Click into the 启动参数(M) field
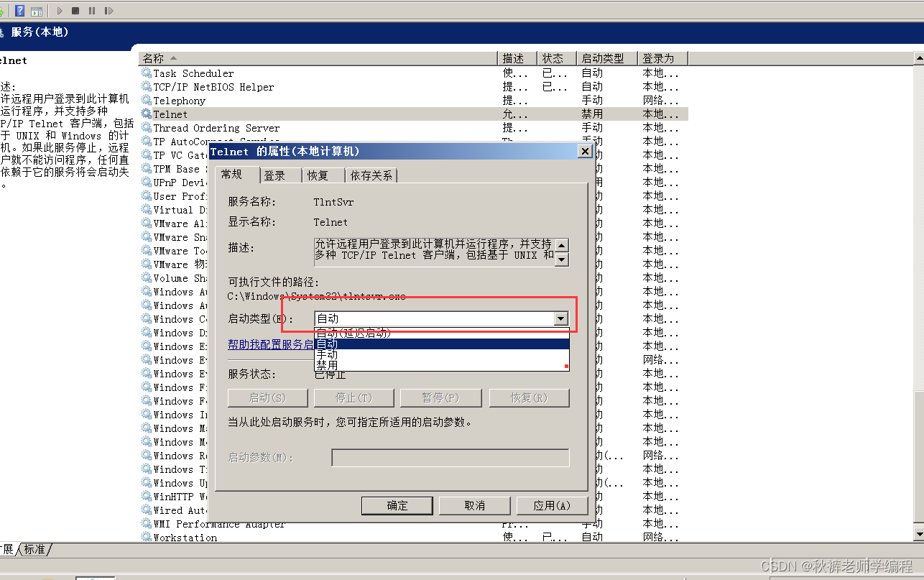Viewport: 924px width, 580px height. 451,457
